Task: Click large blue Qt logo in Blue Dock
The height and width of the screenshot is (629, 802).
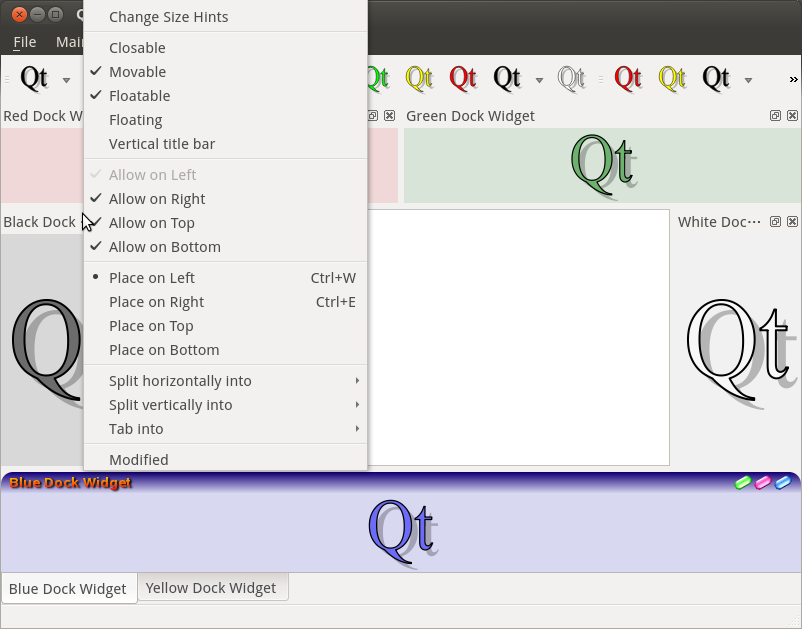Action: (403, 533)
